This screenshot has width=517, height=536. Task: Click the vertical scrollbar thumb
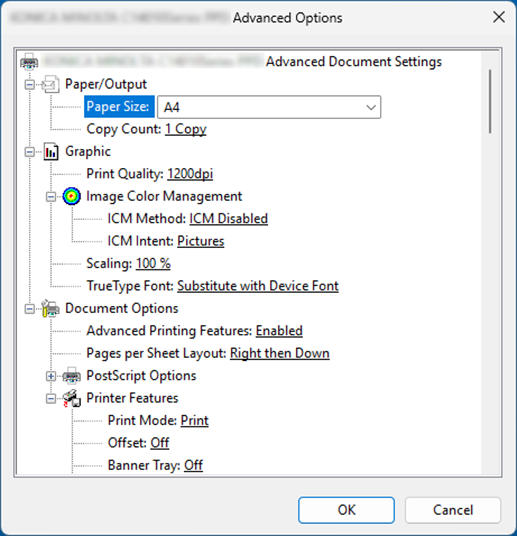pos(490,102)
